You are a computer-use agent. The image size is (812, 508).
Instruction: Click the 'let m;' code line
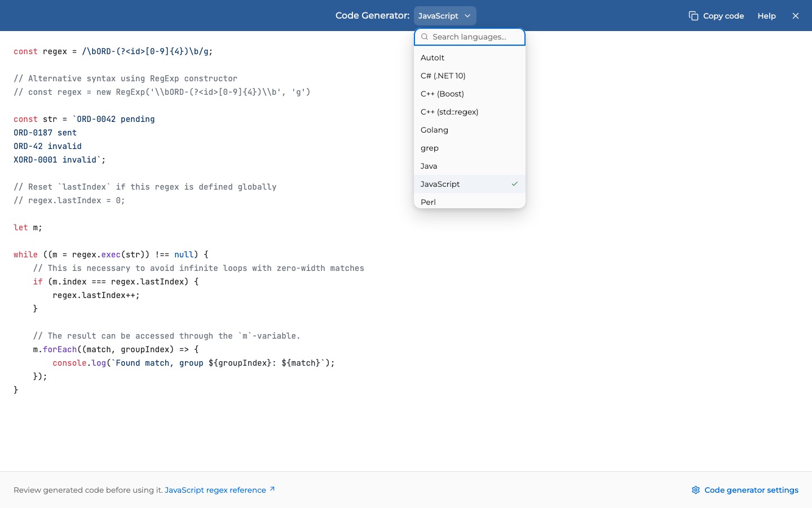[28, 227]
